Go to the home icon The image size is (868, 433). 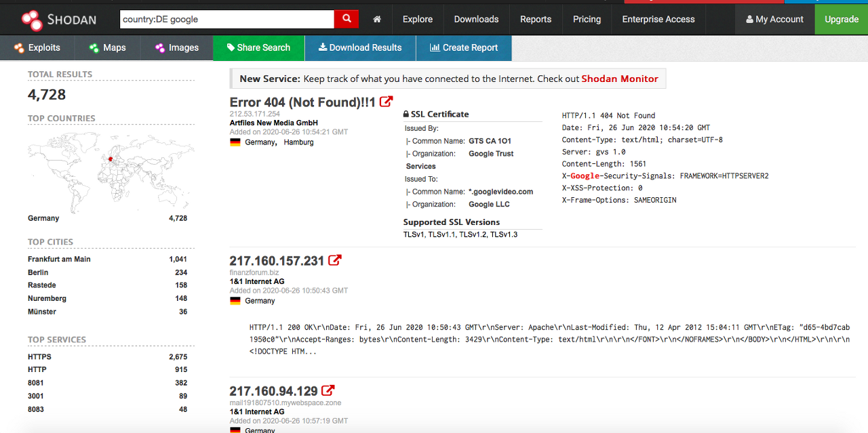tap(377, 19)
